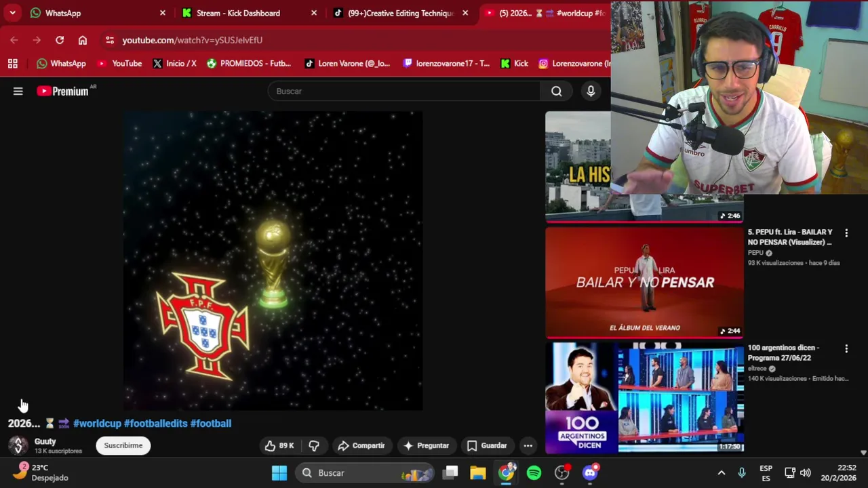Close the Creative Editing TikTok tab
This screenshot has height=488, width=868.
[465, 13]
